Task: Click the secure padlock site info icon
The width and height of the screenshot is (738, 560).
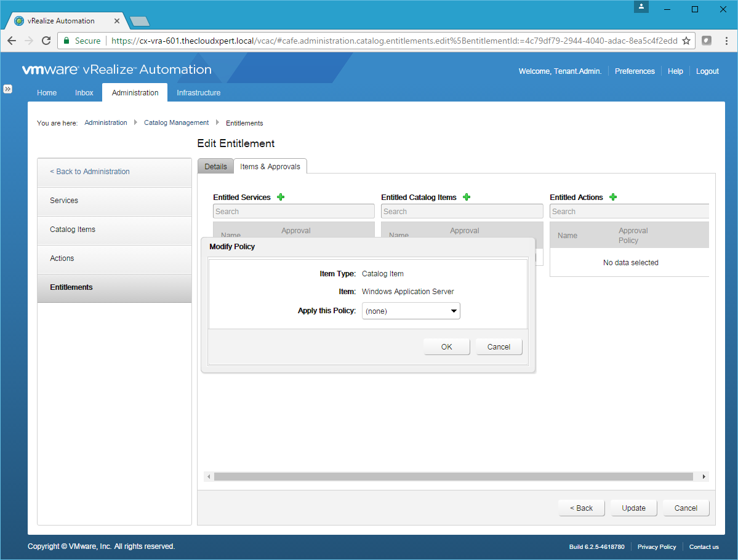Action: (x=66, y=41)
